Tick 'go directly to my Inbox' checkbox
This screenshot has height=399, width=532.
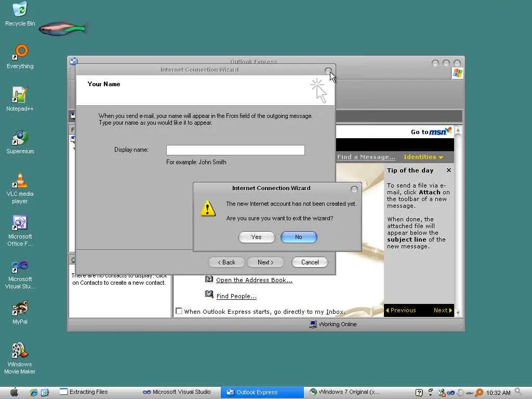click(x=179, y=311)
